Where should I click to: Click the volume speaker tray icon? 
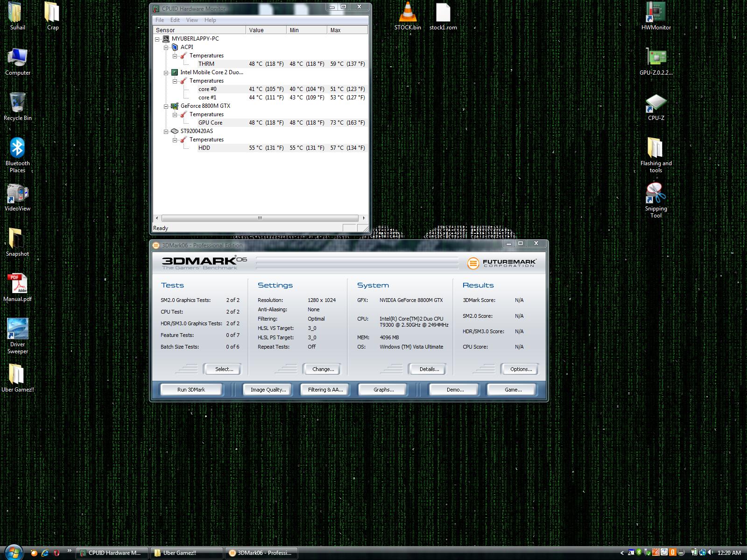[711, 553]
